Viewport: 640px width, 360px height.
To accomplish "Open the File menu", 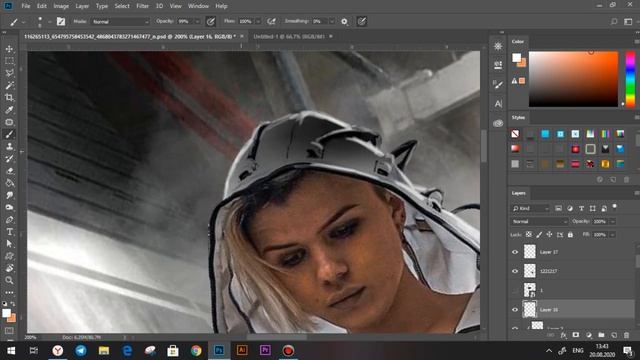I will click(x=26, y=6).
